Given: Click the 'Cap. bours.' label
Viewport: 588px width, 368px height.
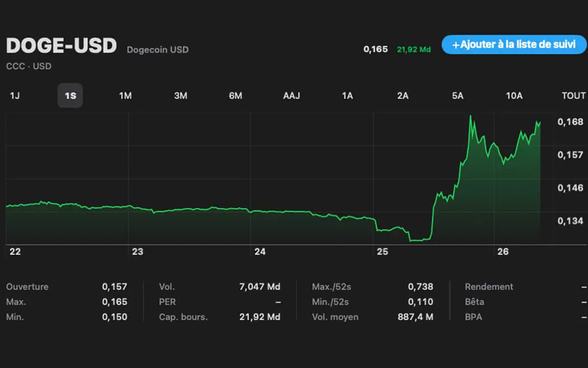Looking at the screenshot, I should 183,317.
